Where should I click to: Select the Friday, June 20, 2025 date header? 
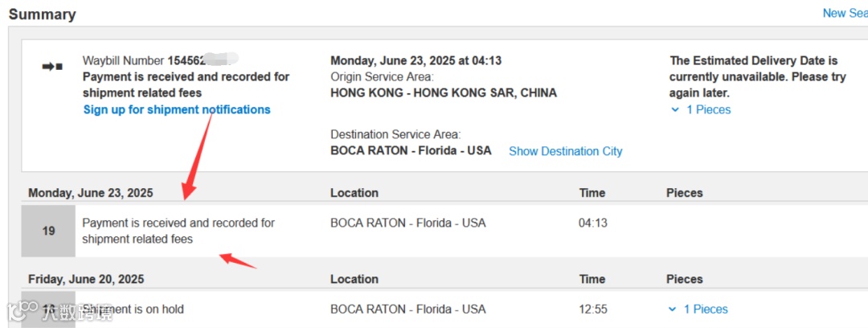pyautogui.click(x=86, y=279)
